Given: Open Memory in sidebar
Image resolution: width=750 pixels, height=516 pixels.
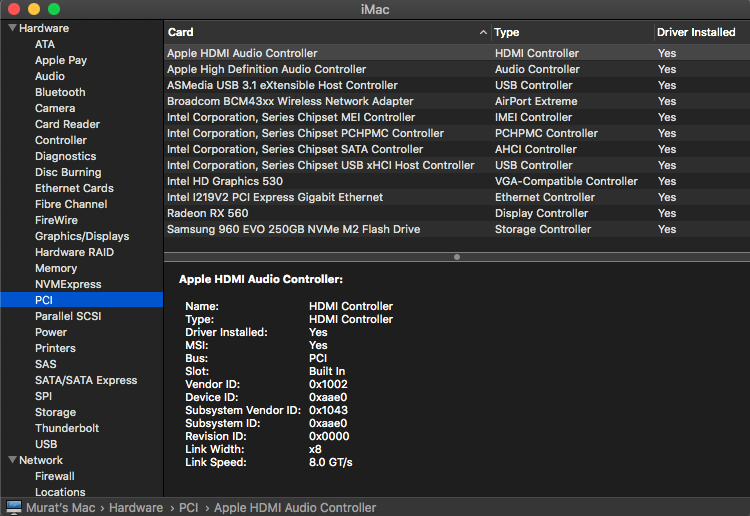Looking at the screenshot, I should pyautogui.click(x=56, y=268).
